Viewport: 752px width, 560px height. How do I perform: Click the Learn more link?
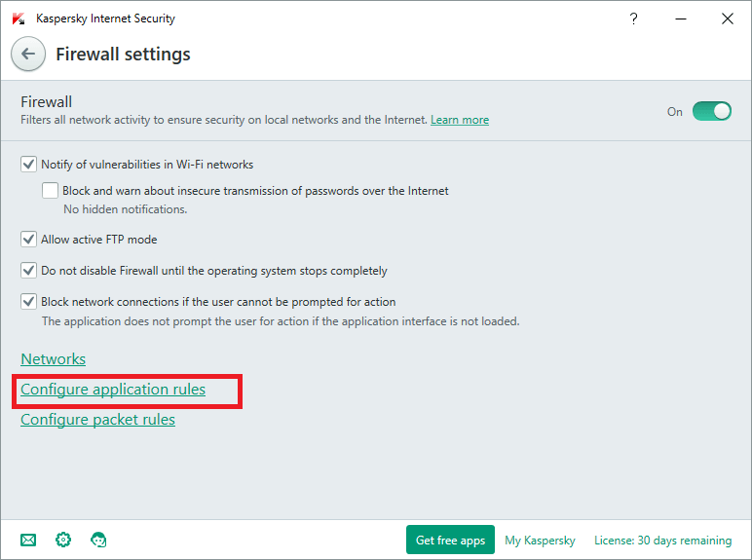coord(460,120)
